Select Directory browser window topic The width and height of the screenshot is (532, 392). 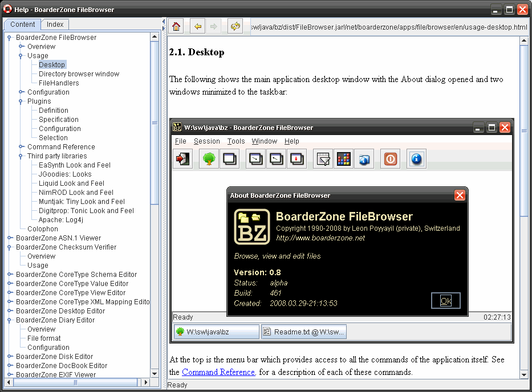click(x=79, y=74)
